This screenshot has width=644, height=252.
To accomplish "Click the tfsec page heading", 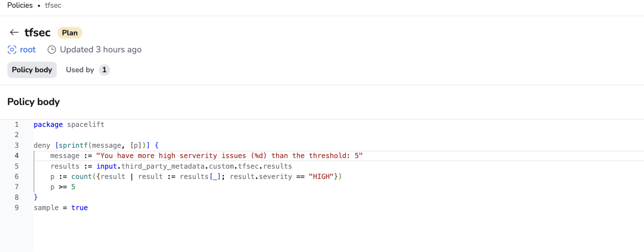I will tap(37, 32).
